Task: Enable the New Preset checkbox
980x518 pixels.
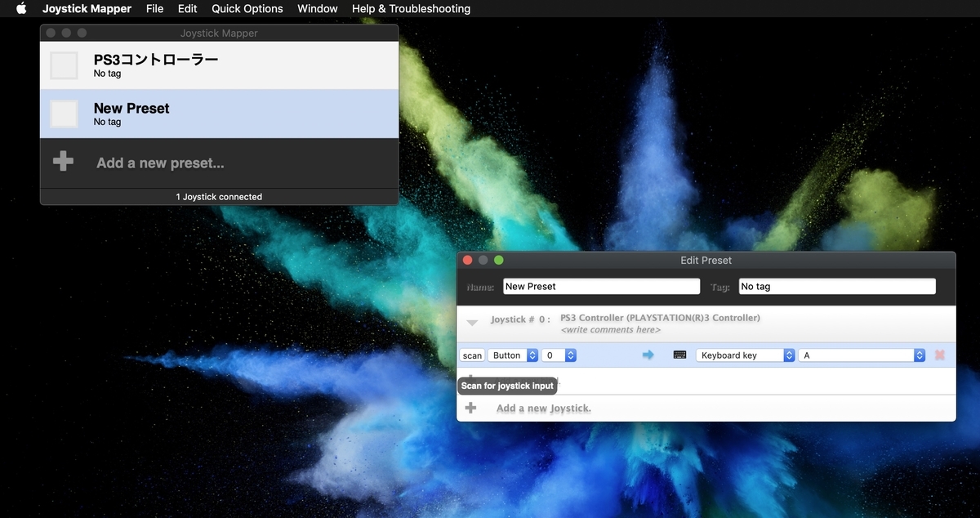Action: [x=65, y=114]
